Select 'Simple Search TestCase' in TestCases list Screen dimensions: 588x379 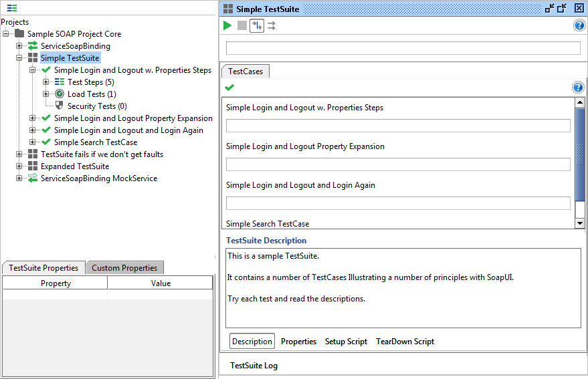point(268,224)
